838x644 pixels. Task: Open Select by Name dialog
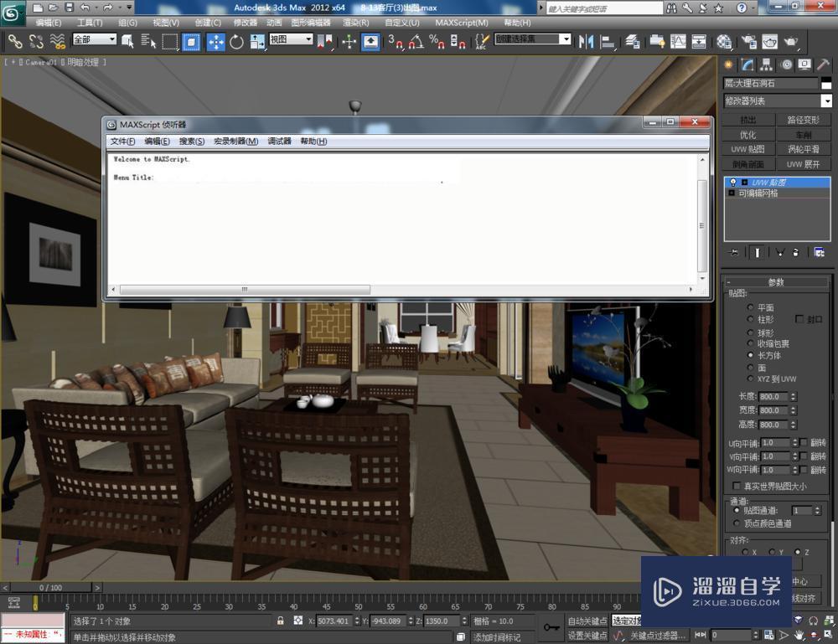click(148, 41)
